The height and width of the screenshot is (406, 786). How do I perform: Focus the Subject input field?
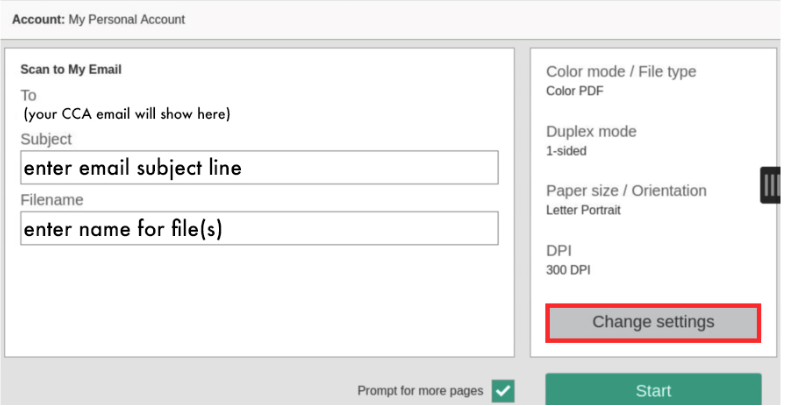(259, 167)
